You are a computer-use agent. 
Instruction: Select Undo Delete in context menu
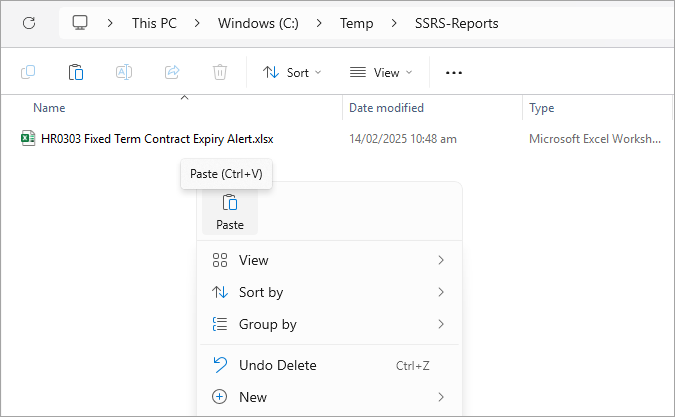(328, 365)
